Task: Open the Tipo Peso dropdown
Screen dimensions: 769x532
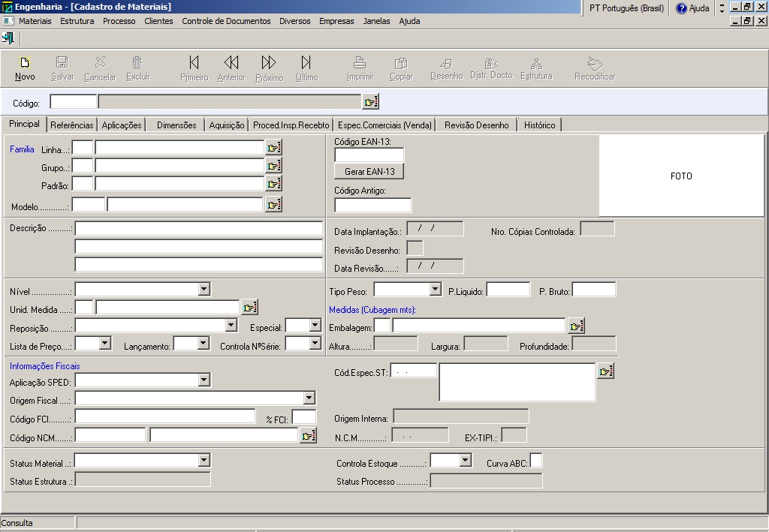Action: 435,290
